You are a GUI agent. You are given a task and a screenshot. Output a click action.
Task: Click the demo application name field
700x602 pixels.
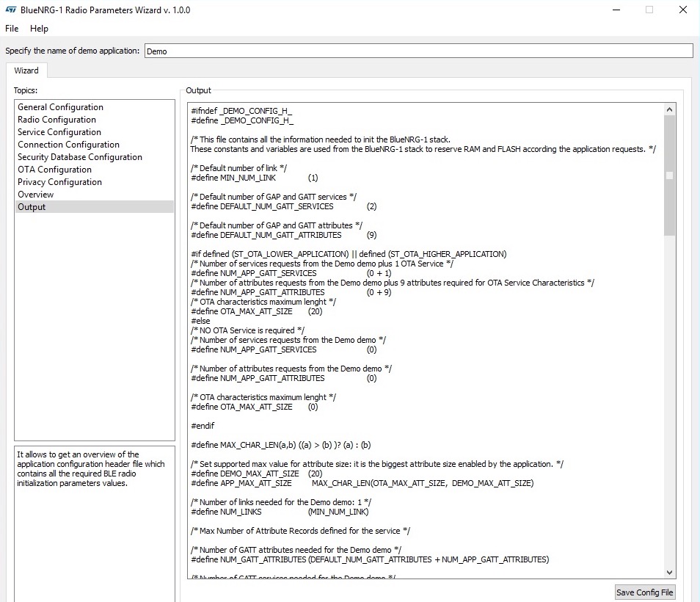click(418, 51)
